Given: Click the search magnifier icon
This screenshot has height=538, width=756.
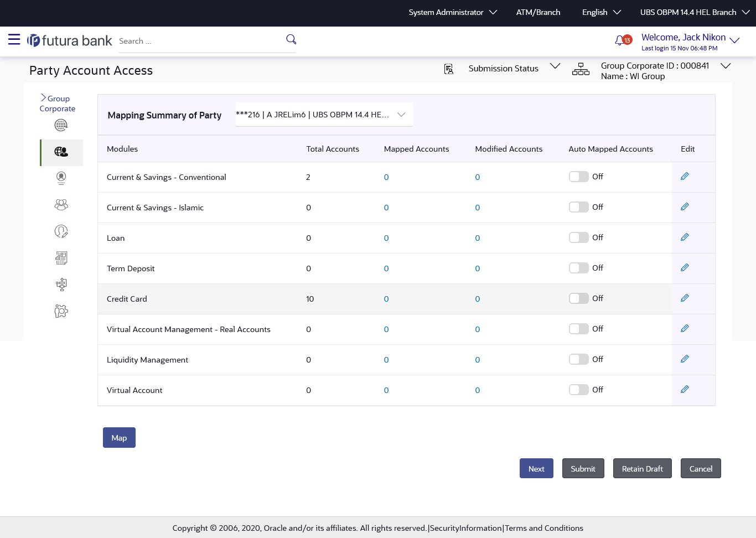Looking at the screenshot, I should point(291,39).
